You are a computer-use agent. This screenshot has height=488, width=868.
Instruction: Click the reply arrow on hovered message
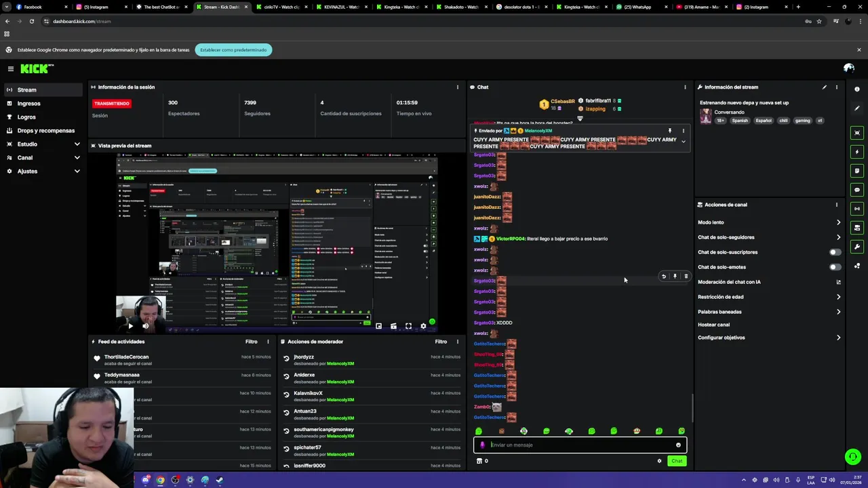click(664, 277)
